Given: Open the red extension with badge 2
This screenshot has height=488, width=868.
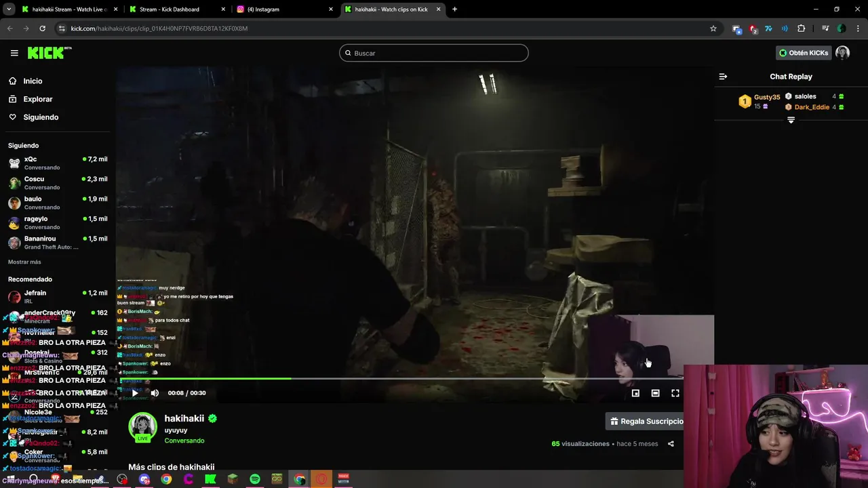Looking at the screenshot, I should pyautogui.click(x=753, y=28).
